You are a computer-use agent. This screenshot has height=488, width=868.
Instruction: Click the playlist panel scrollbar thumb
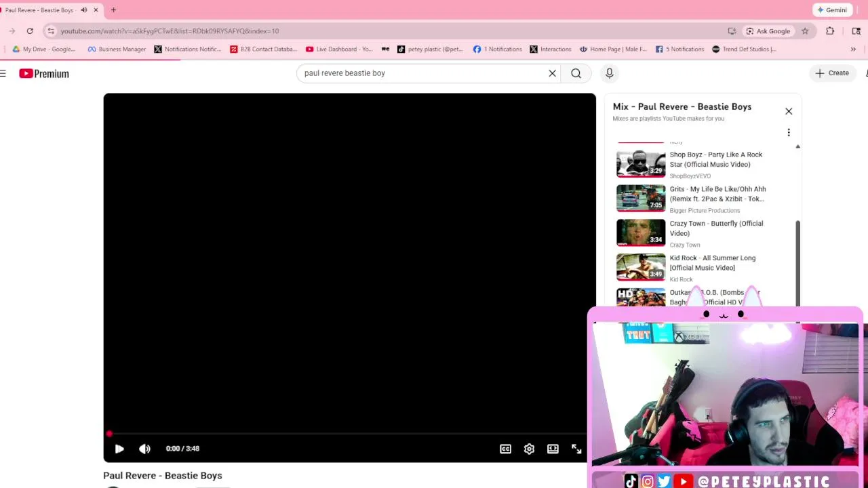pyautogui.click(x=797, y=263)
